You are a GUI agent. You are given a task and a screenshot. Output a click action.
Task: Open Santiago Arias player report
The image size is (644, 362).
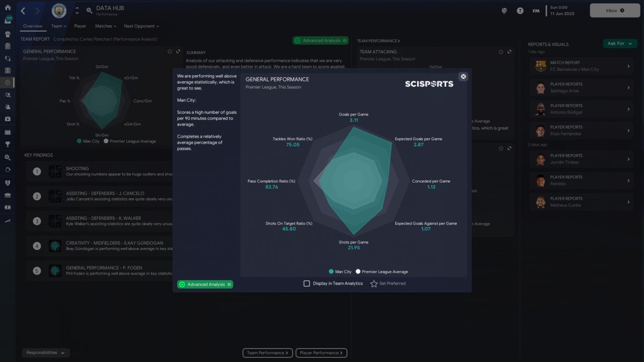point(582,87)
